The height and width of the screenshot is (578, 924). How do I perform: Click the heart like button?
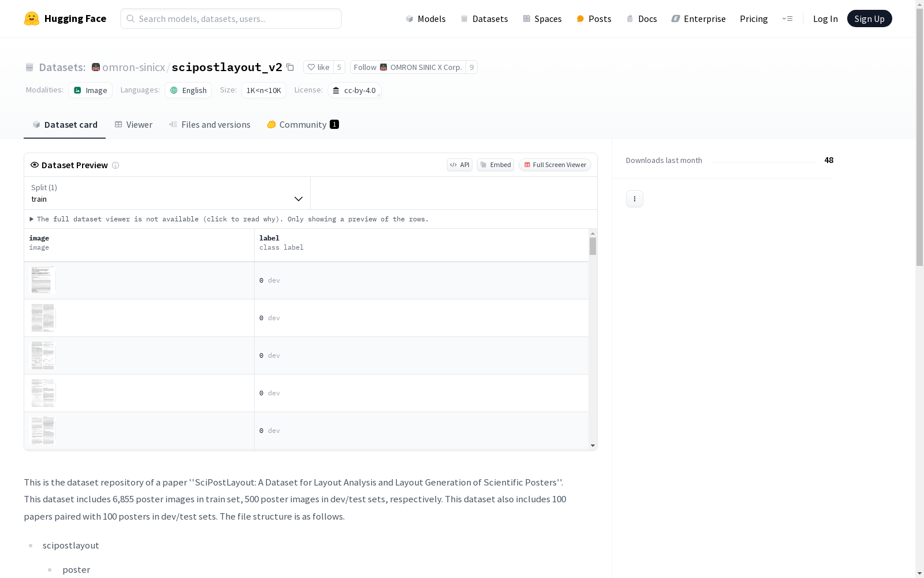(318, 67)
